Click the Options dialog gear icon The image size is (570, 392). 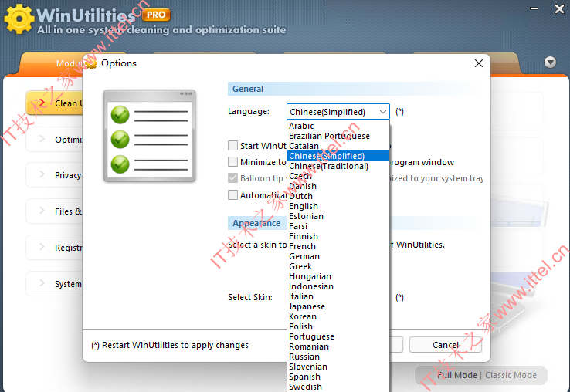(x=91, y=63)
